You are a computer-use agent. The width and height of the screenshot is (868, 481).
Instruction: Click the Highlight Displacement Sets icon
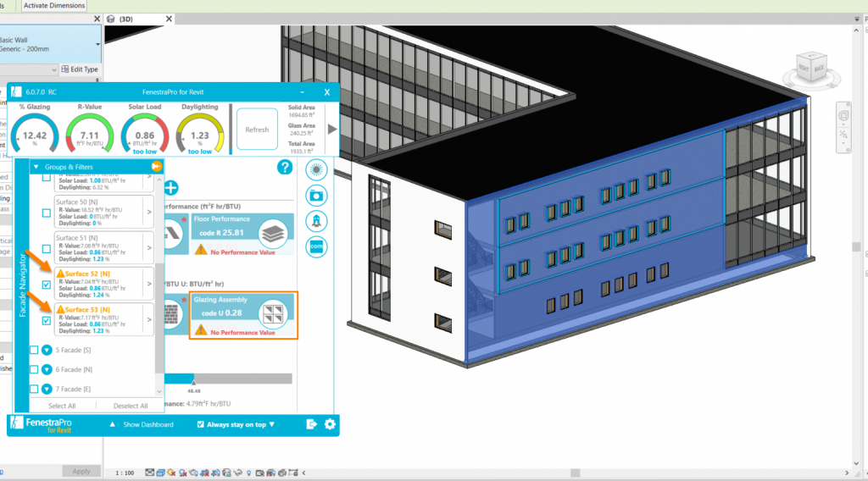point(282,473)
